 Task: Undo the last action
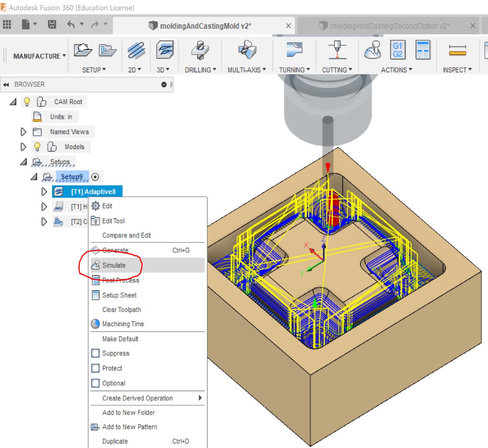71,24
